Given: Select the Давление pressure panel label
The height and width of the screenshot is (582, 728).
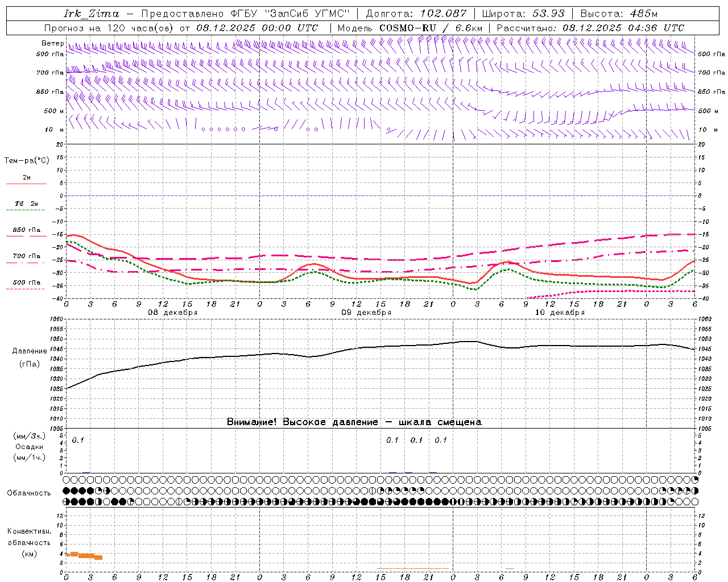Looking at the screenshot, I should [x=30, y=351].
